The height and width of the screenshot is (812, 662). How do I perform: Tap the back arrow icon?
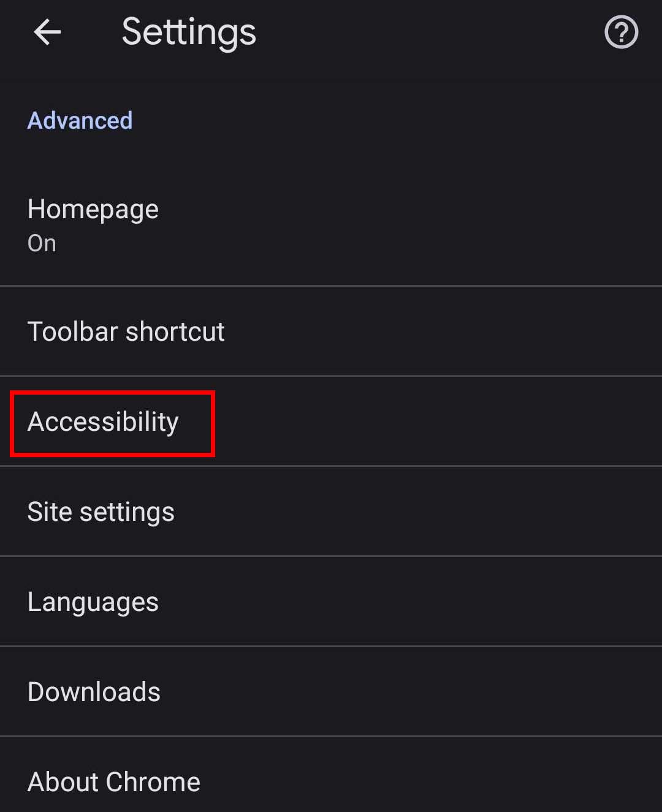click(47, 32)
